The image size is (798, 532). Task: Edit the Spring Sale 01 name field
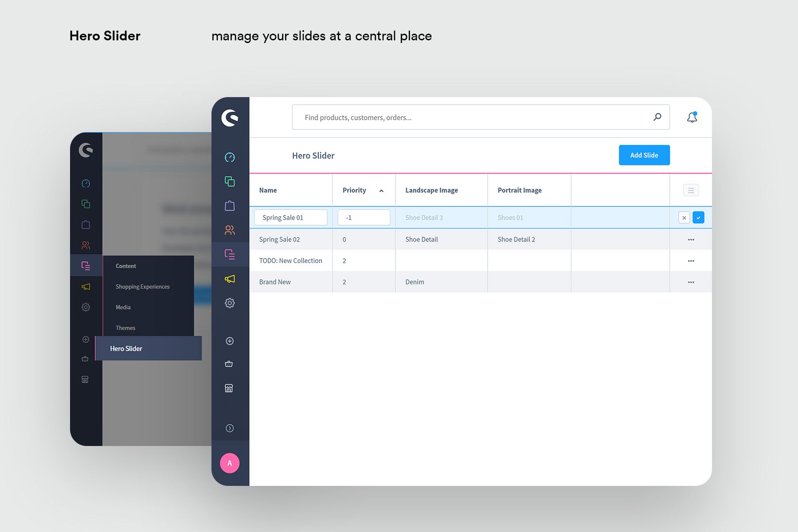tap(291, 218)
